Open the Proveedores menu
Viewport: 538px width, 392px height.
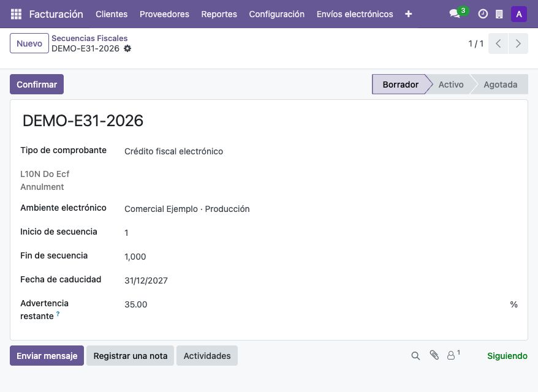click(164, 14)
